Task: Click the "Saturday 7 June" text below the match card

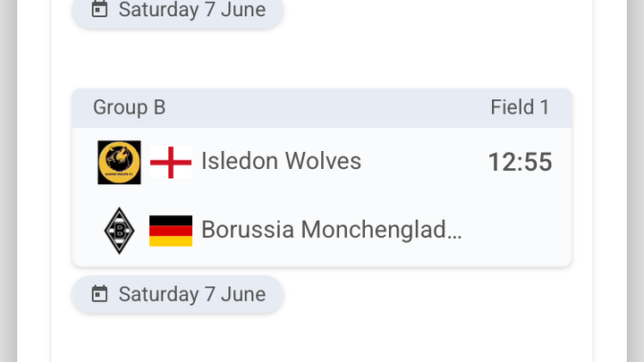Action: (x=191, y=294)
